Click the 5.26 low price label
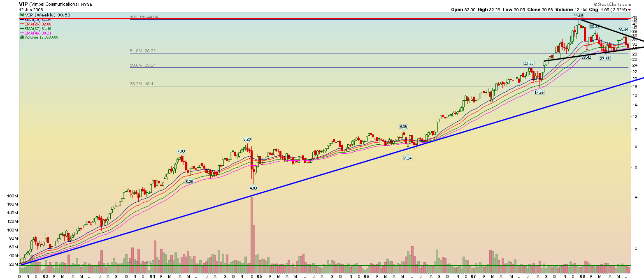The image size is (644, 280). 190,181
